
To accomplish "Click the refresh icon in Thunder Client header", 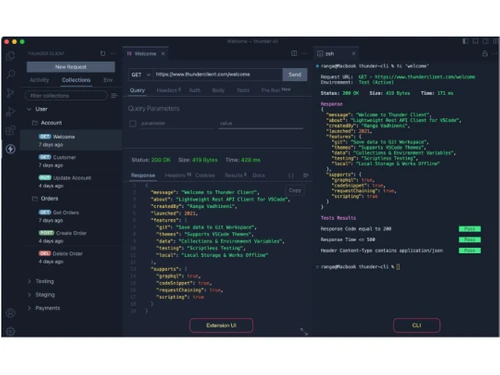I will click(103, 53).
